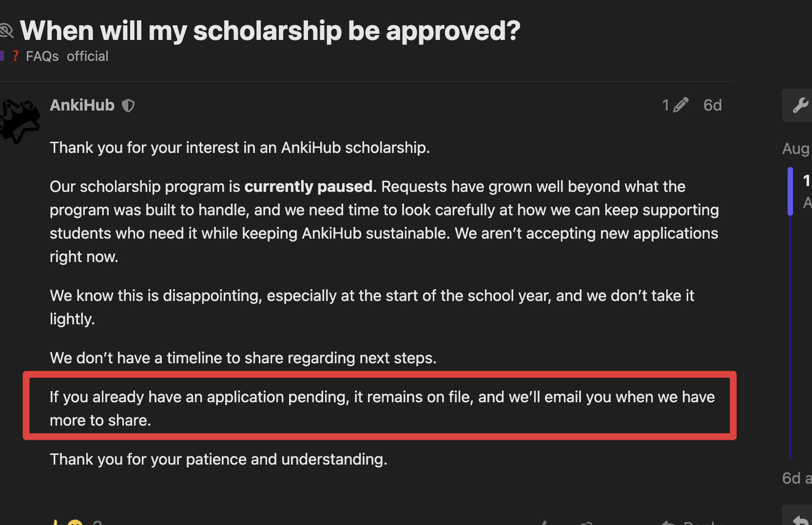Click the AnkiHub user avatar

[19, 120]
